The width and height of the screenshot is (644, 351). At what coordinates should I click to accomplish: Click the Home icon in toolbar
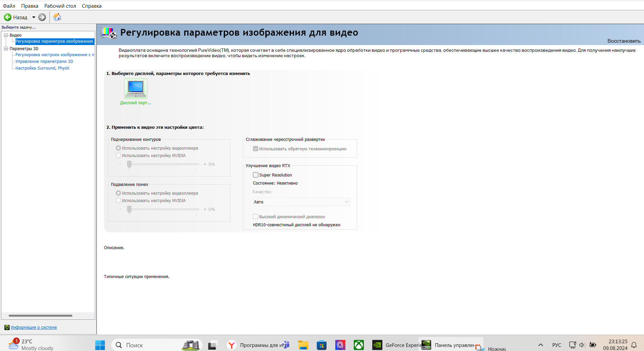click(57, 17)
